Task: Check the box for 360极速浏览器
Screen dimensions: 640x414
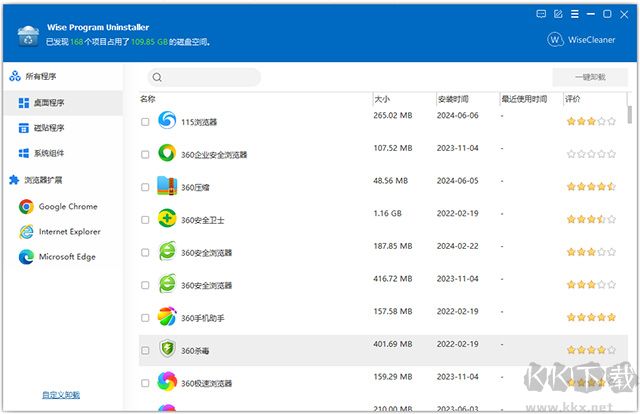Action: click(x=145, y=383)
